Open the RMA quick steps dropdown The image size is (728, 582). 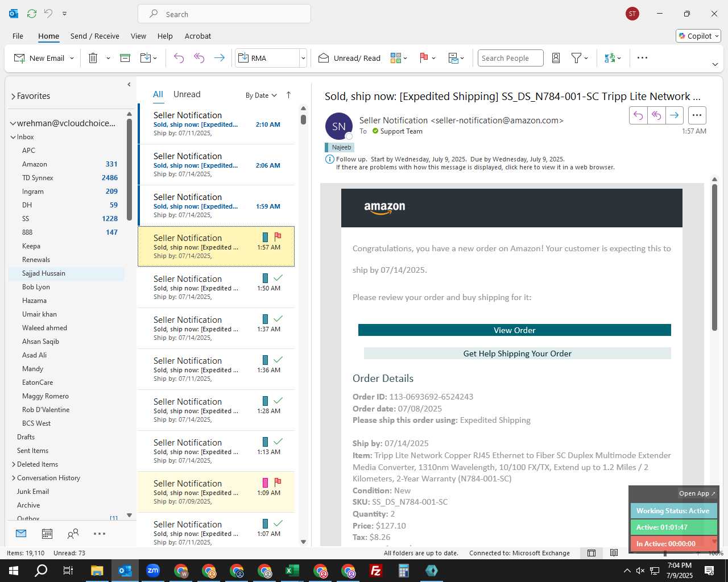[303, 58]
